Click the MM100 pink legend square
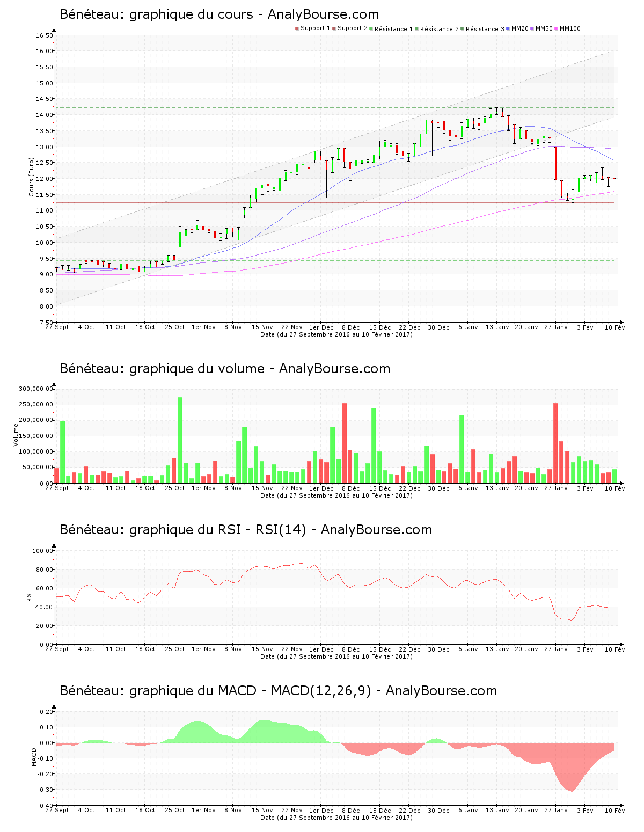This screenshot has width=644, height=832. (556, 28)
